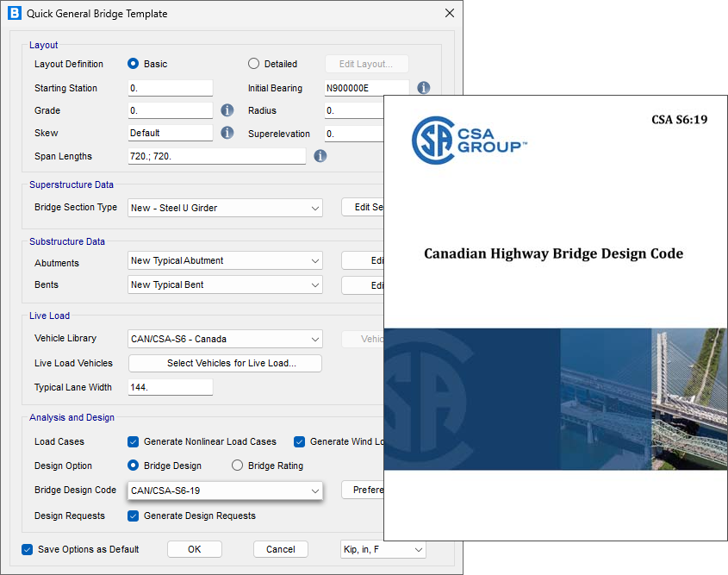Toggle Generate Design Requests checkbox

(x=134, y=516)
